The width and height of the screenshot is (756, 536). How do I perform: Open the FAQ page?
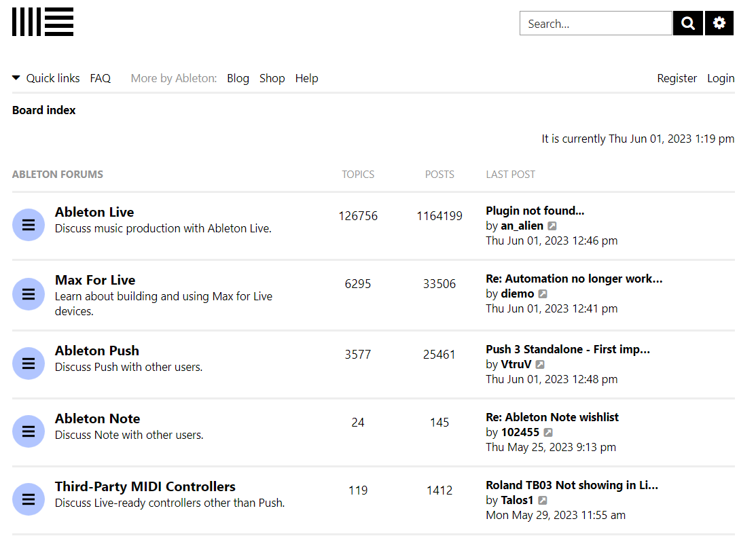(x=101, y=78)
